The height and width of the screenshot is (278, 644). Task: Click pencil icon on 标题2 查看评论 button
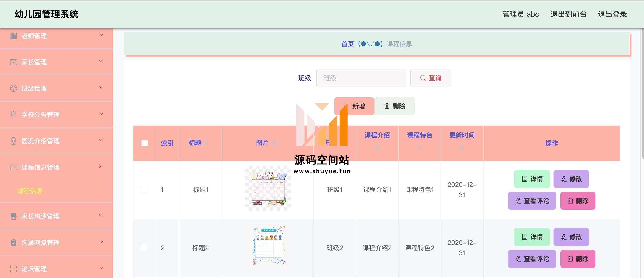(518, 259)
